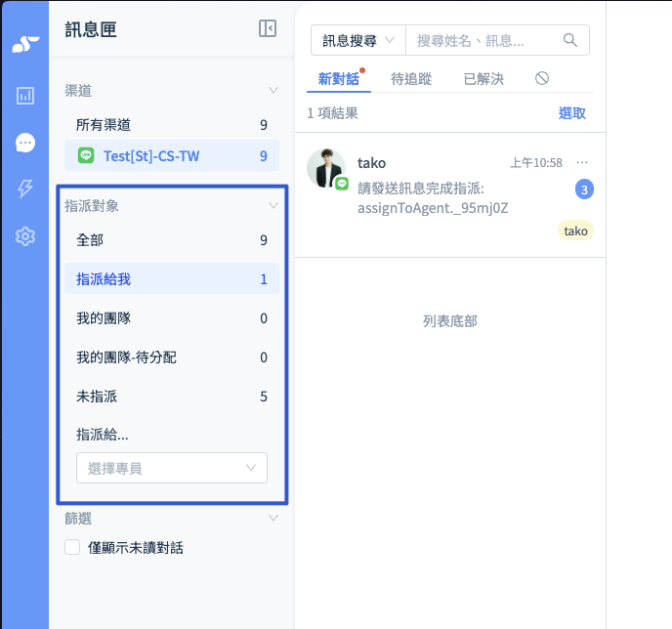Collapse the 渠道 section chevron

click(x=273, y=91)
